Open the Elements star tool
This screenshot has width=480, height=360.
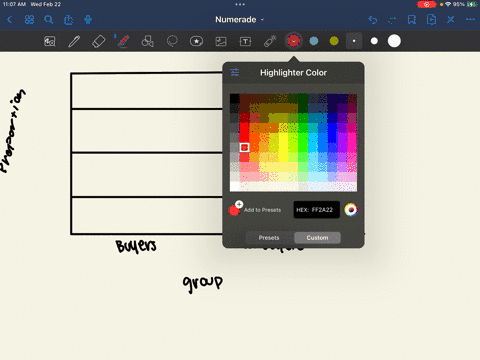tap(196, 41)
